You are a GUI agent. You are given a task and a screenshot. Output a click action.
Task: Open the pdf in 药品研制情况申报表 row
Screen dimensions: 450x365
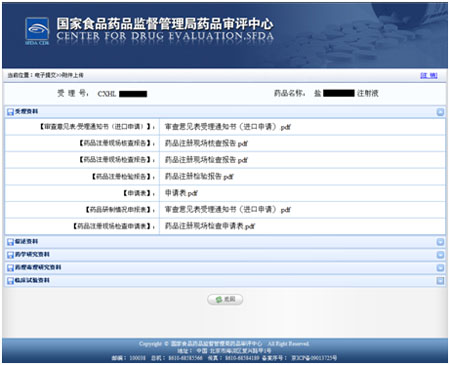(228, 210)
